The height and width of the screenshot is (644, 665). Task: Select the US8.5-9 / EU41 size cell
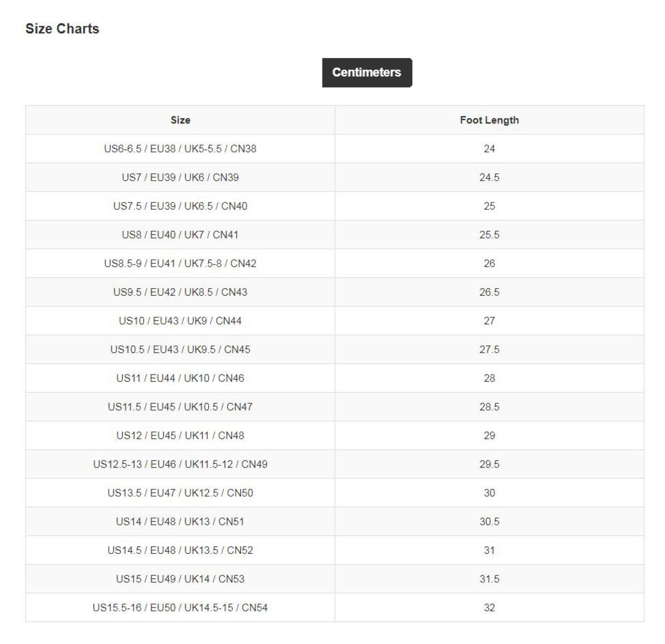coord(180,264)
